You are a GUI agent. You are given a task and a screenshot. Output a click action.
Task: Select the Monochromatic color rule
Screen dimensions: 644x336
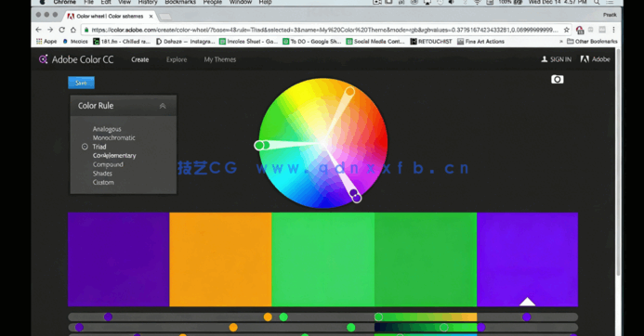[113, 138]
